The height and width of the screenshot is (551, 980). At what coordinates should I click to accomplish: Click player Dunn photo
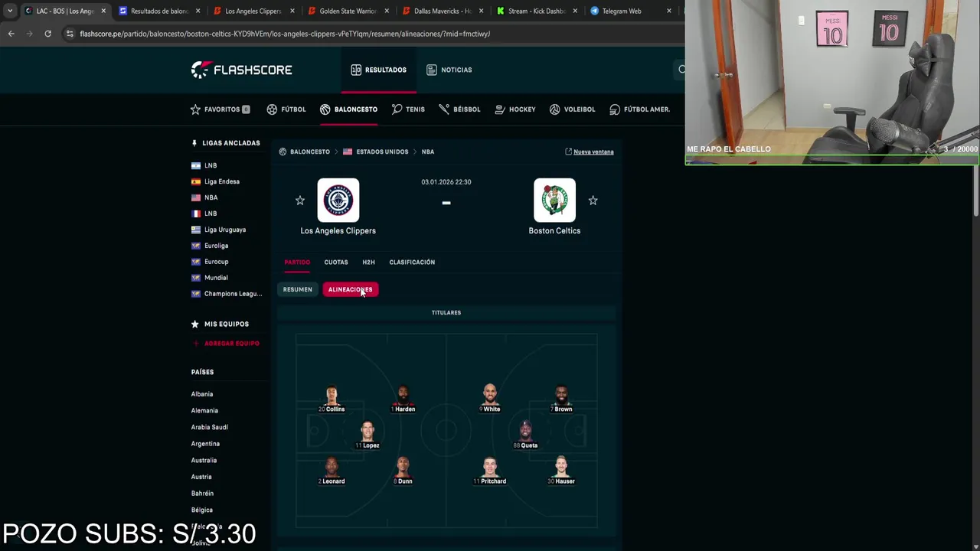403,467
